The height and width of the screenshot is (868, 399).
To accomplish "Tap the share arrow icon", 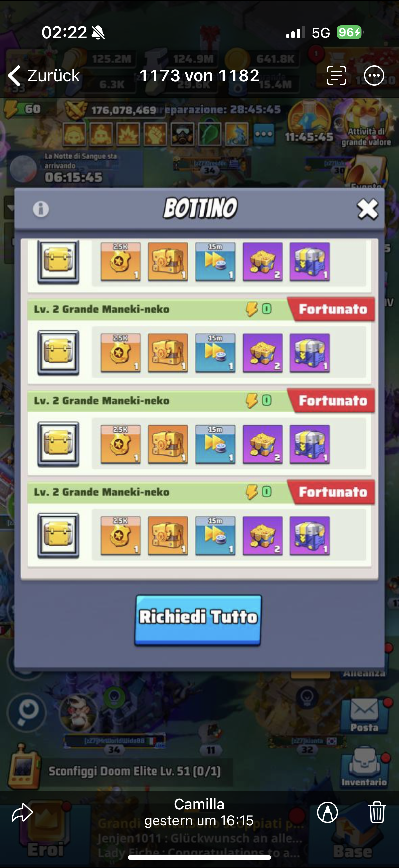I will pyautogui.click(x=22, y=813).
